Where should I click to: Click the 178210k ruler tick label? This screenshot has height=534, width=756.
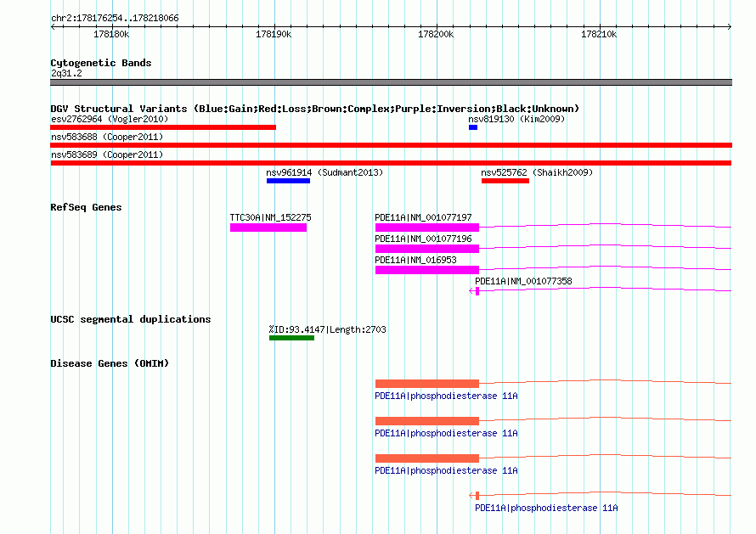pyautogui.click(x=599, y=34)
